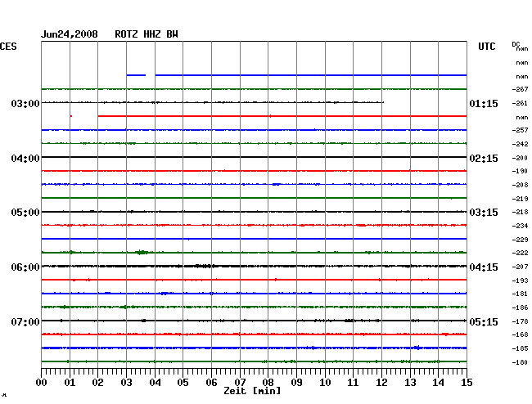The height and width of the screenshot is (404, 532).
Task: Select the 02:15 UTC time label
Action: [484, 159]
